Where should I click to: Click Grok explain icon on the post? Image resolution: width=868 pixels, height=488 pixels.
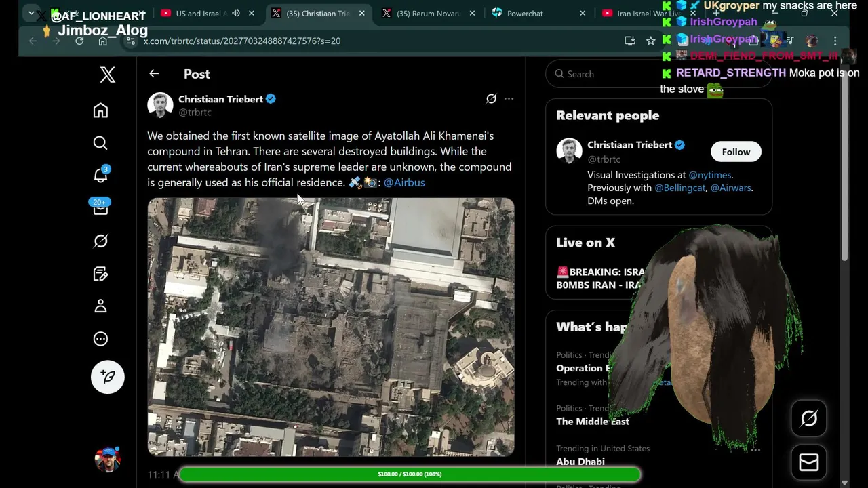click(x=491, y=99)
